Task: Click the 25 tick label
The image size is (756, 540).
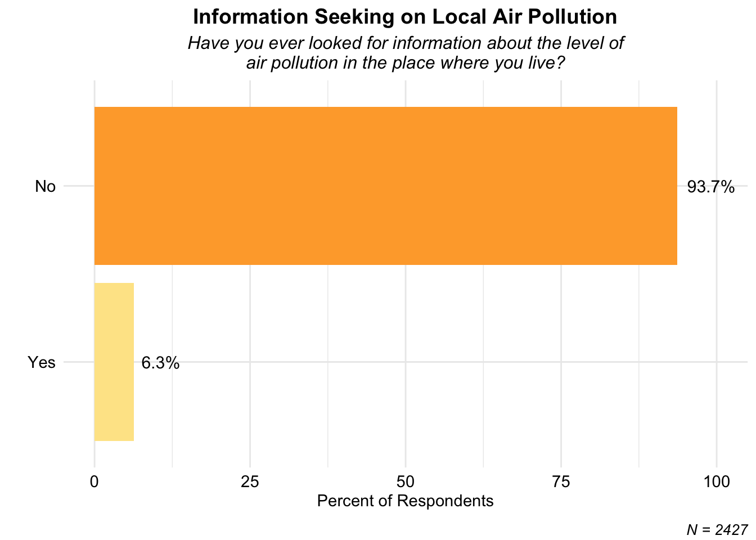Action: [250, 481]
